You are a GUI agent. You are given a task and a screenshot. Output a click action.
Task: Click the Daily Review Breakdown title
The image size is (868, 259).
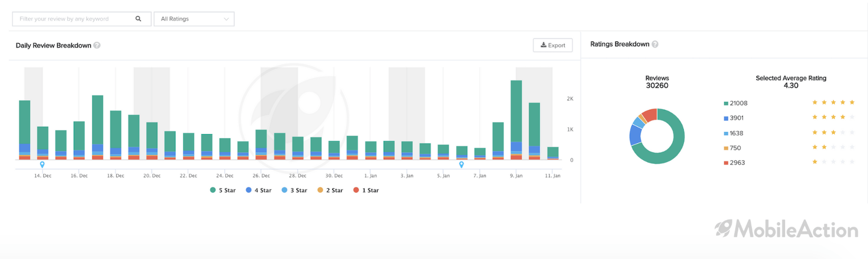(53, 45)
